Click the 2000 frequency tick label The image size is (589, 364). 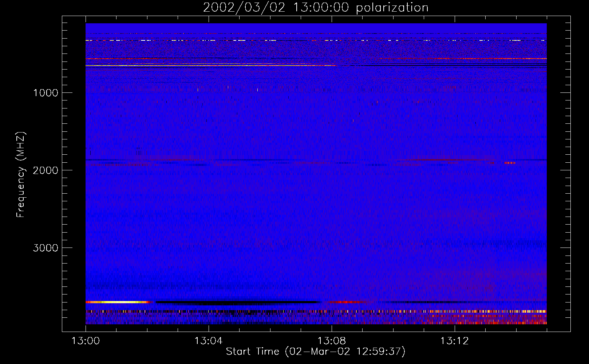click(x=46, y=170)
